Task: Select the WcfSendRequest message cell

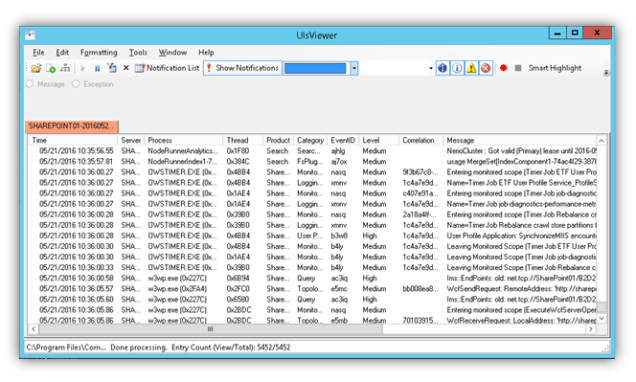Action: pos(521,289)
